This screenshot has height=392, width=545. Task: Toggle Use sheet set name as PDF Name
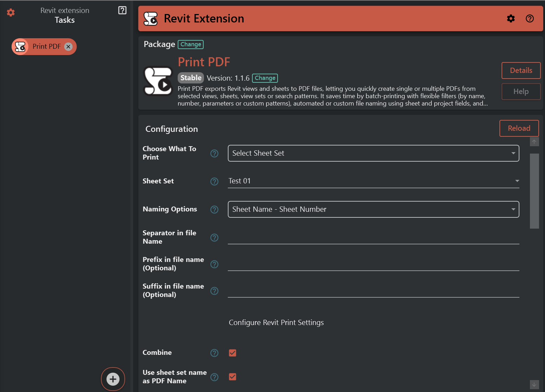(232, 377)
